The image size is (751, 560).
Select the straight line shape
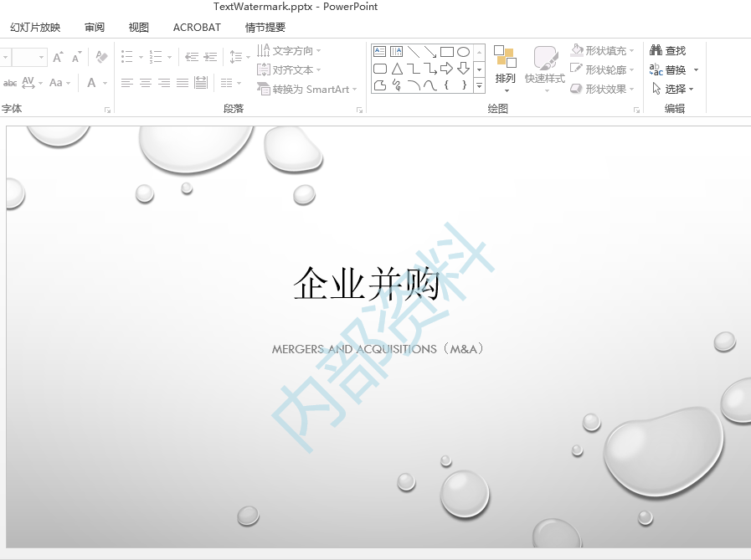tap(414, 52)
